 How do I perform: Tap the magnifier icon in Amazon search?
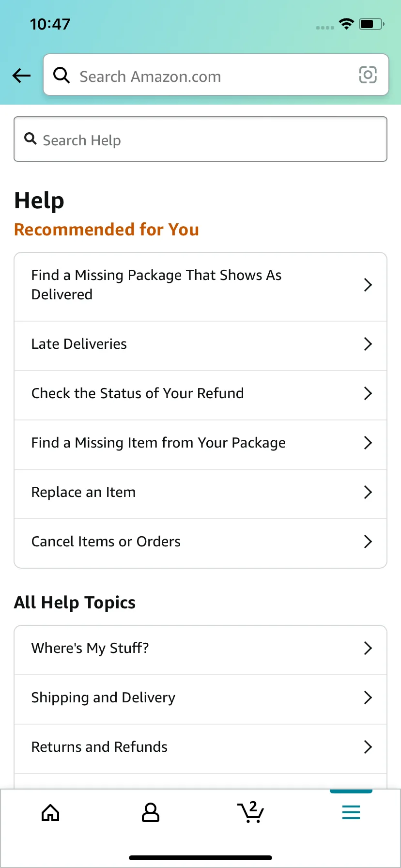coord(62,75)
